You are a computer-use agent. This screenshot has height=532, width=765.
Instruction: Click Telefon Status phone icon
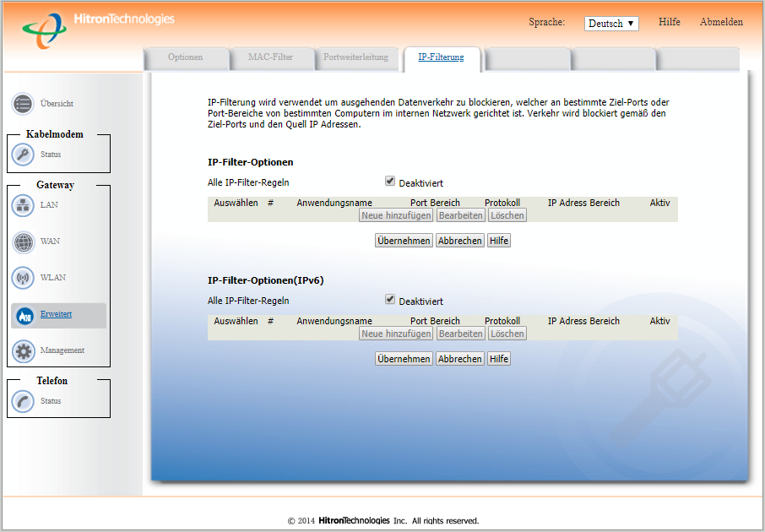point(23,401)
